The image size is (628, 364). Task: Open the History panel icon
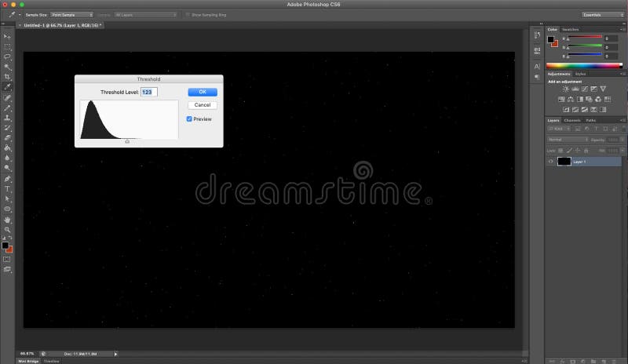[x=537, y=35]
